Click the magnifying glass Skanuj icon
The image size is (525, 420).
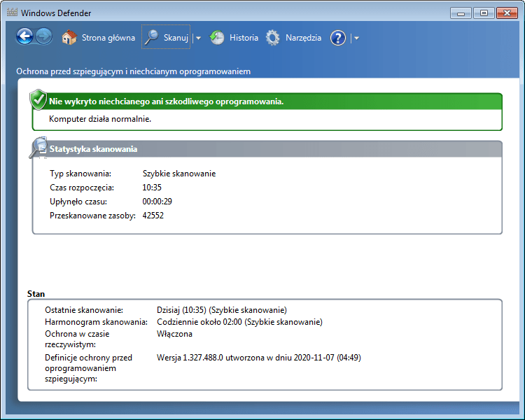[151, 37]
